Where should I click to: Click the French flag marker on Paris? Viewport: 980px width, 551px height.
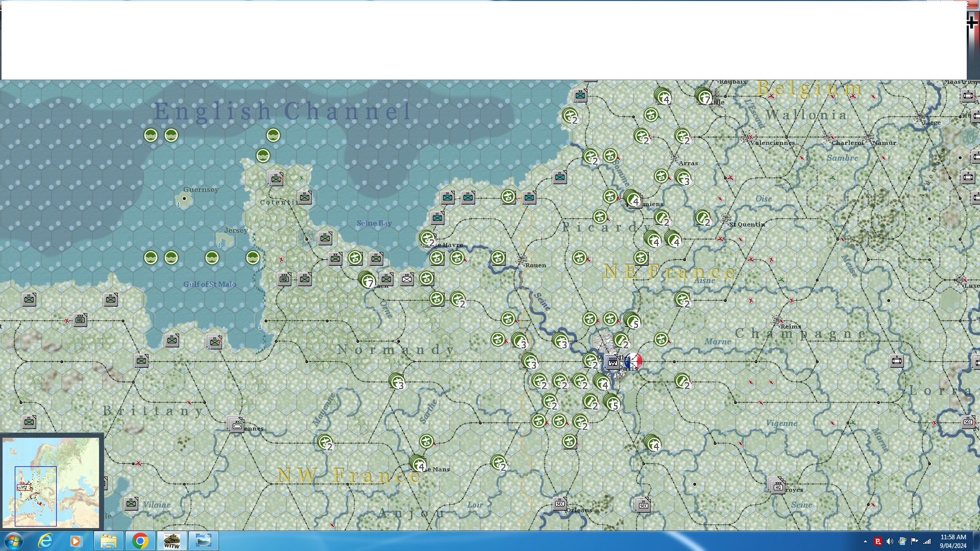pyautogui.click(x=633, y=361)
